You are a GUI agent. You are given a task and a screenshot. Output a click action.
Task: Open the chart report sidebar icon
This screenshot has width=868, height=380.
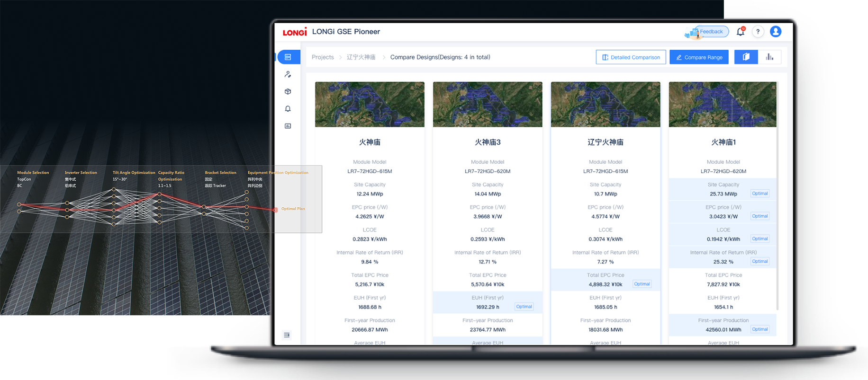[288, 126]
